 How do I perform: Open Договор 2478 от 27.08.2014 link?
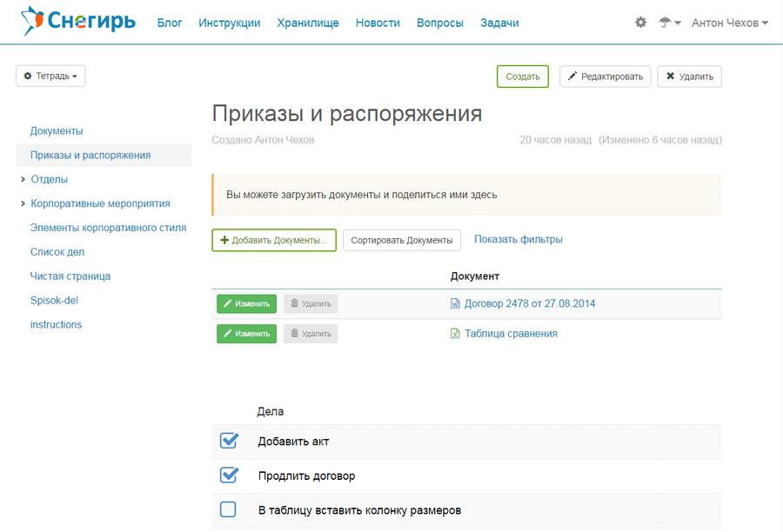pos(530,303)
